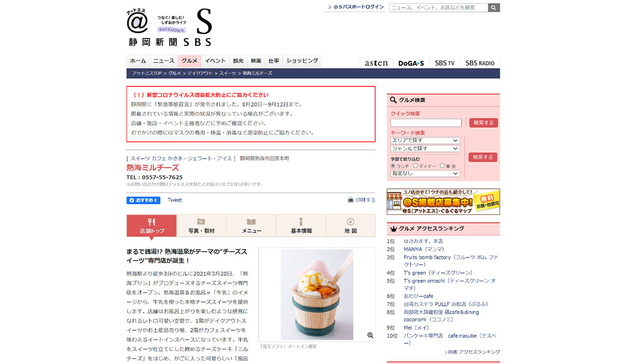Click the スイーツ category tag link
This screenshot has width=624, height=364.
pos(140,158)
